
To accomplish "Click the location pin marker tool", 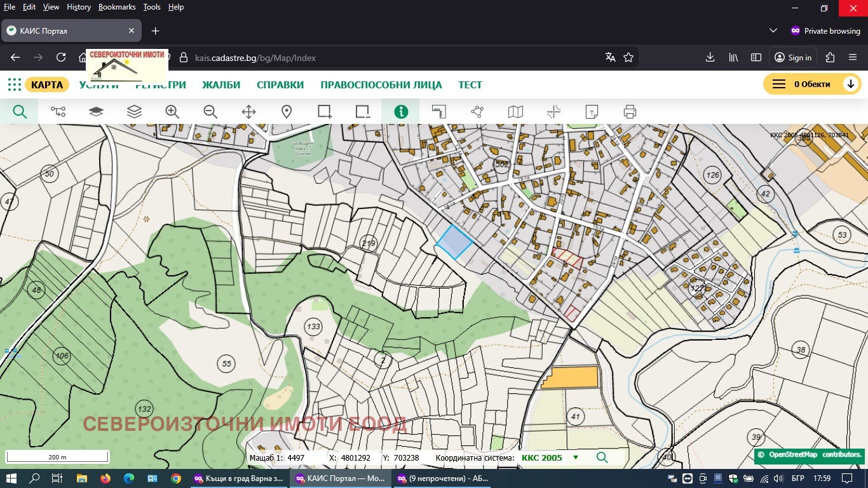I will click(x=287, y=112).
